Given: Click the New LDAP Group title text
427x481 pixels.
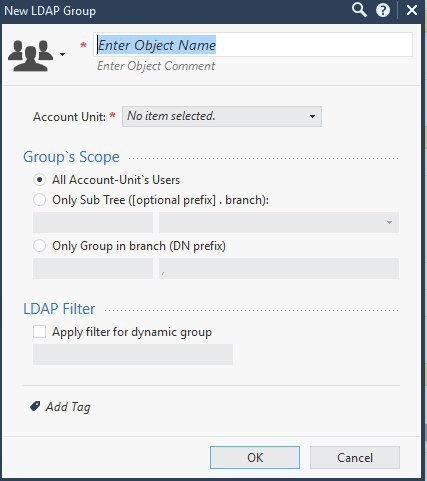Looking at the screenshot, I should [50, 11].
